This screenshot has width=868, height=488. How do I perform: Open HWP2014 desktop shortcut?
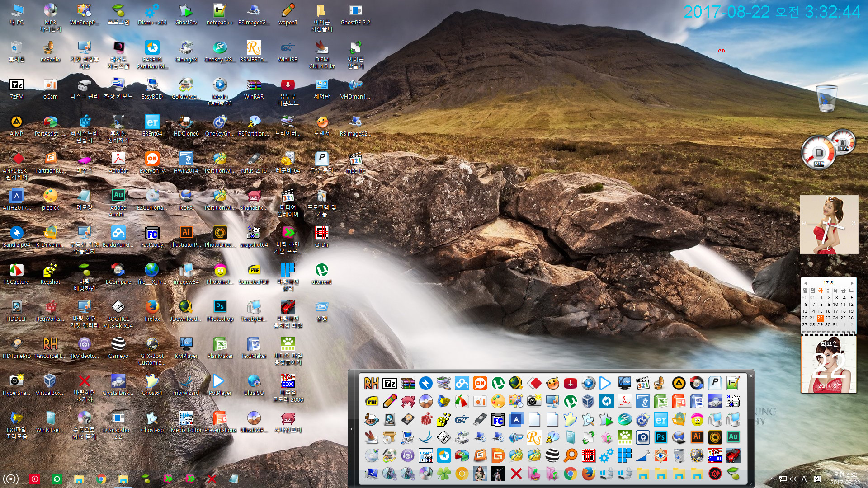coord(186,163)
